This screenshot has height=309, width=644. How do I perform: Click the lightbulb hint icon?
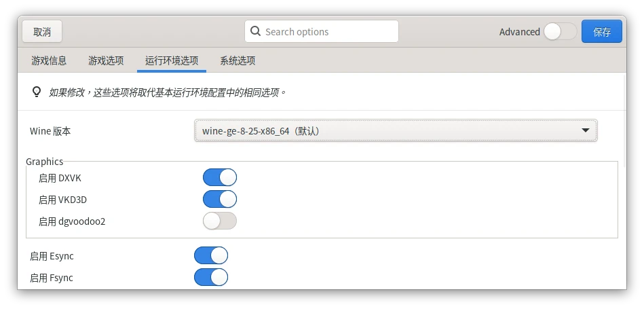(x=37, y=92)
